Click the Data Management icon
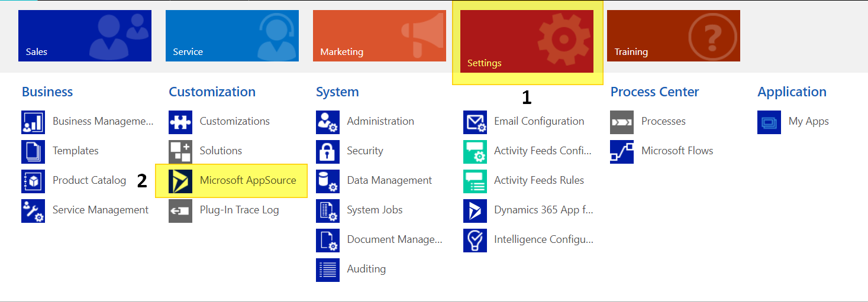The width and height of the screenshot is (868, 302). [328, 181]
